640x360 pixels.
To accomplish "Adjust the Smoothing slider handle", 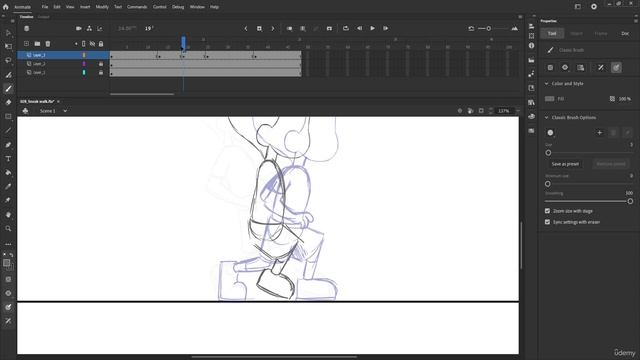I will (630, 201).
